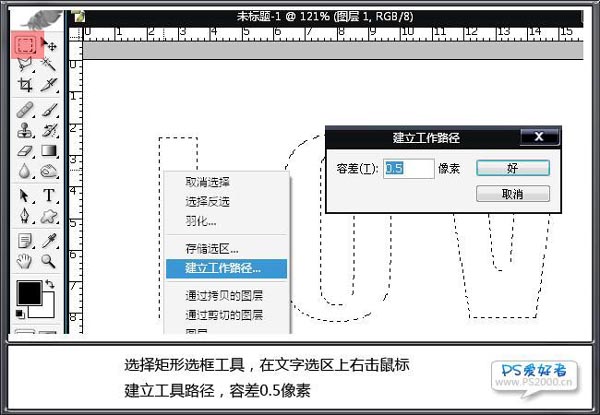Open the black foreground color swatch
This screenshot has height=415, width=600.
[30, 293]
